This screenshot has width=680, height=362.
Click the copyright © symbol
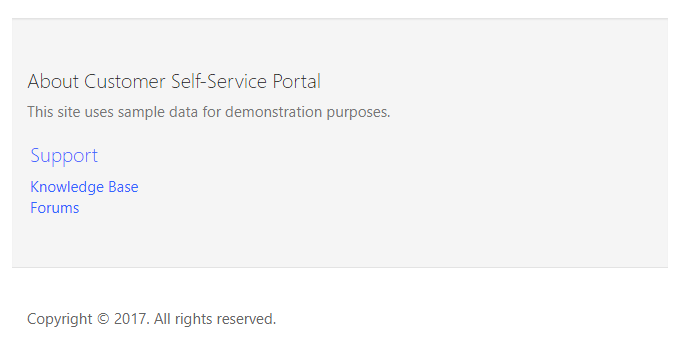coord(103,319)
